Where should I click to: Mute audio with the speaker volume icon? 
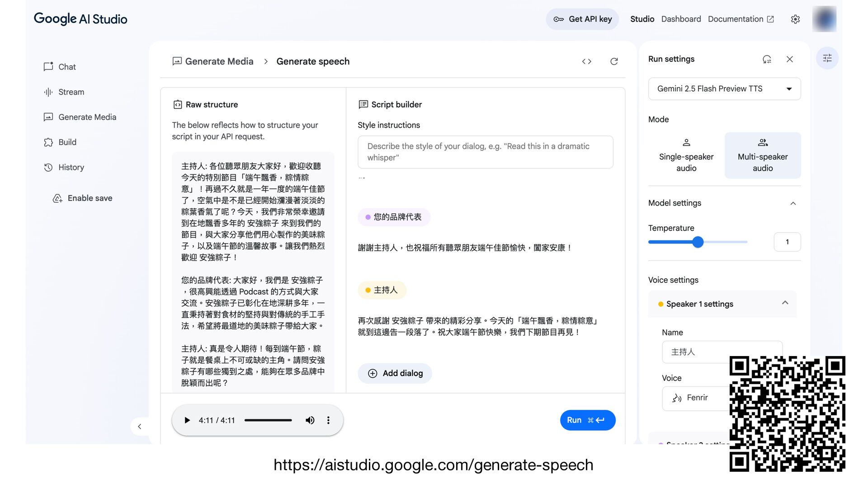point(310,420)
